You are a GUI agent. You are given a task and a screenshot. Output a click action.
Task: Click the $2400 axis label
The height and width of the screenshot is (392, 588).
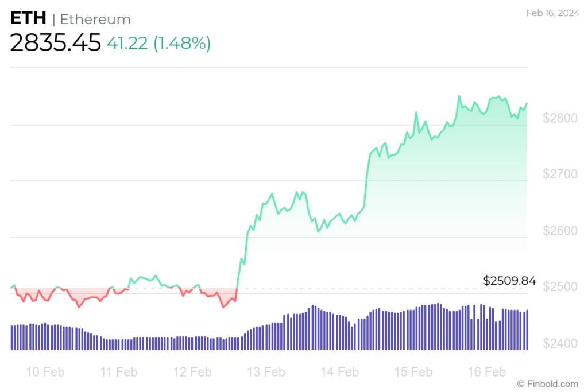point(560,343)
